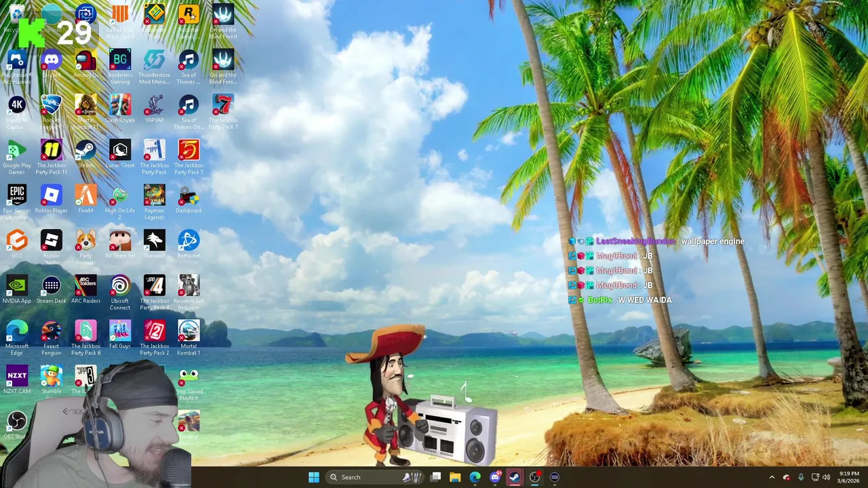The width and height of the screenshot is (868, 488).
Task: Expand the hidden system tray icons
Action: tap(772, 477)
